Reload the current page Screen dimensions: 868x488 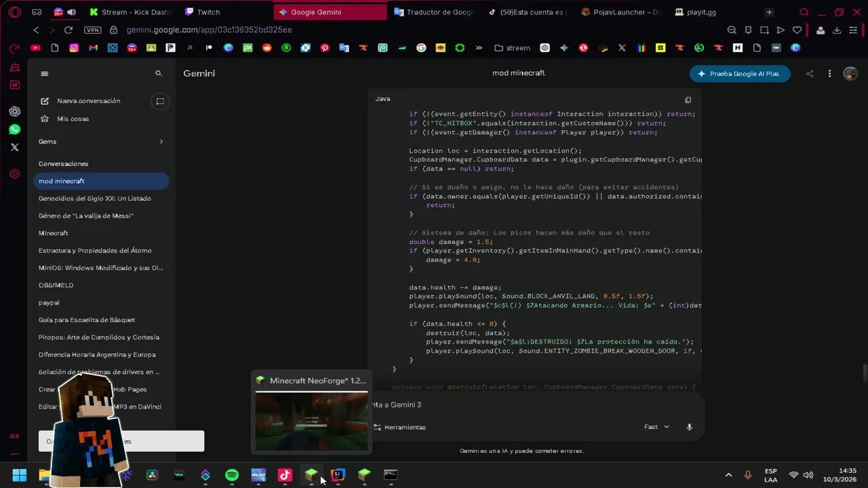coord(68,30)
